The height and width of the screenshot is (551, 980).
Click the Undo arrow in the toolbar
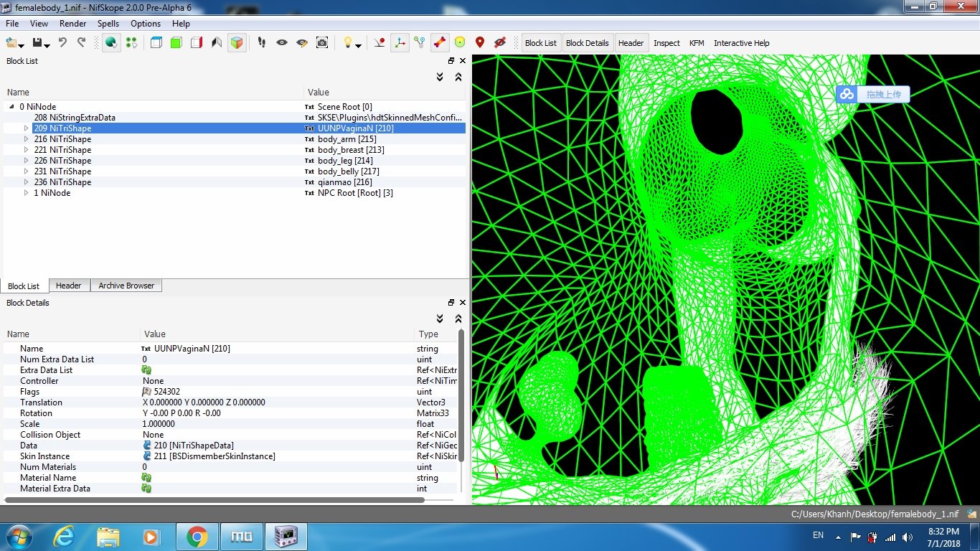click(x=62, y=43)
